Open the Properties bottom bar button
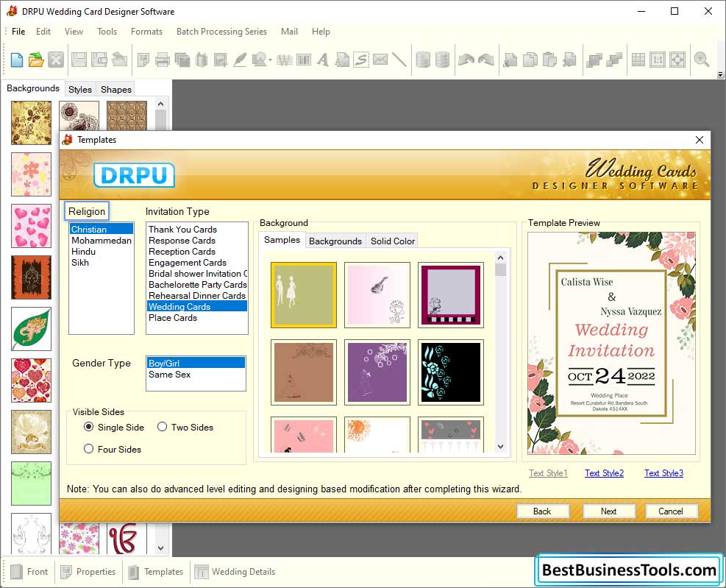 [88, 572]
